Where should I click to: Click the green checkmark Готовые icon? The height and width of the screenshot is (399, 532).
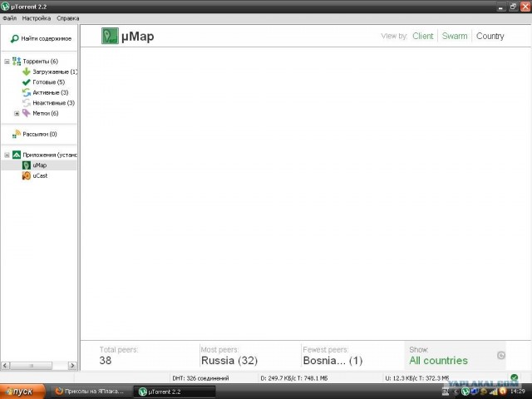(x=27, y=82)
